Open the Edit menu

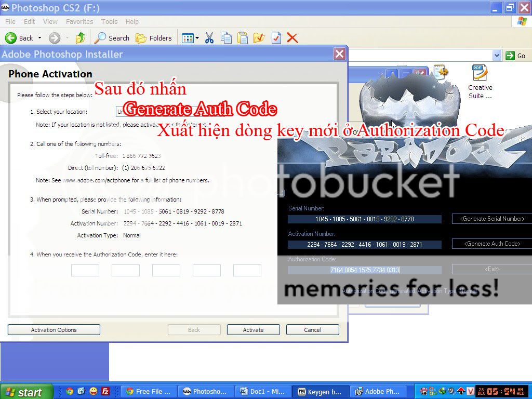point(29,22)
